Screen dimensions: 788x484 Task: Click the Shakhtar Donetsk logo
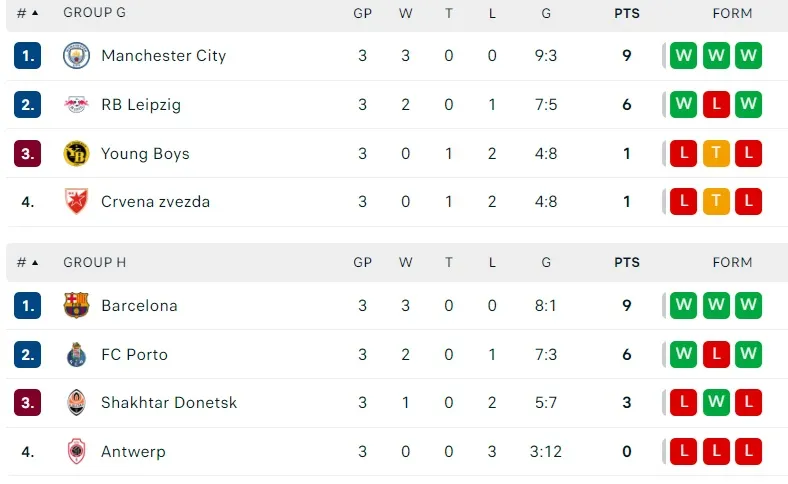pos(76,403)
